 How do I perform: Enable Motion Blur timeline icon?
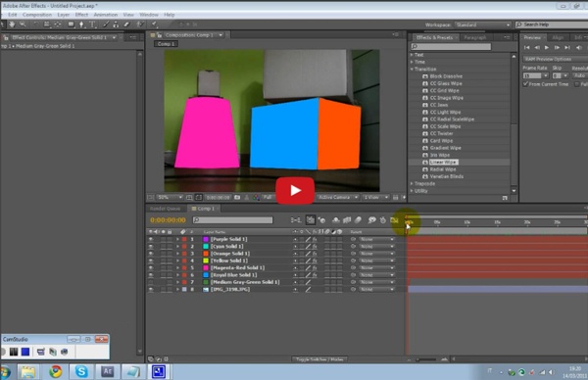[358, 220]
